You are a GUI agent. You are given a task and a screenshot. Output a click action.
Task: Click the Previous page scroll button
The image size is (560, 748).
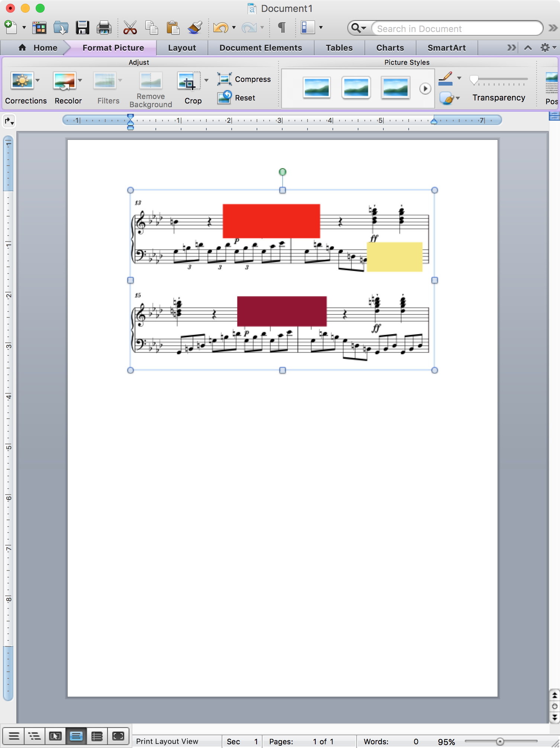[x=554, y=695]
